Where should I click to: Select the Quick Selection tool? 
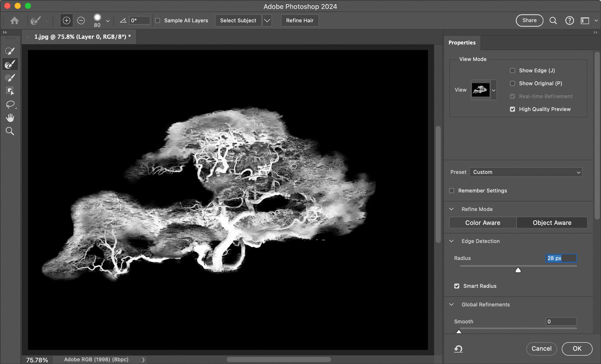coord(10,51)
